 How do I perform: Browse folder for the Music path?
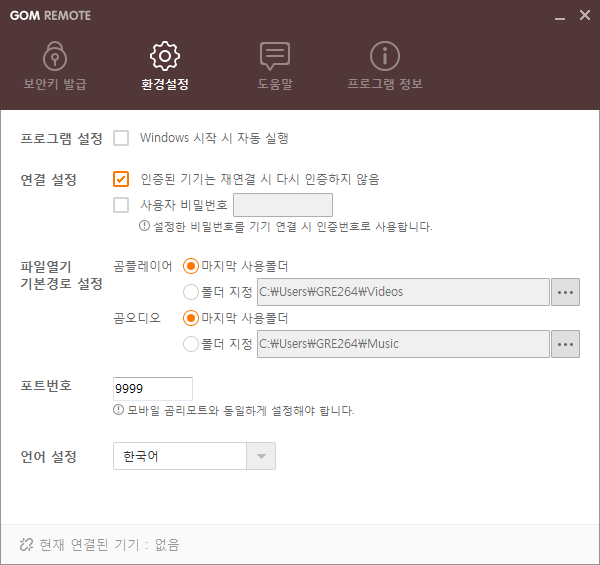565,344
